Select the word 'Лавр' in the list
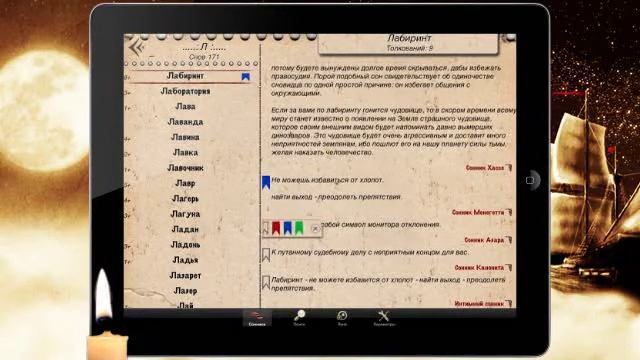Image resolution: width=640 pixels, height=360 pixels. (x=185, y=183)
